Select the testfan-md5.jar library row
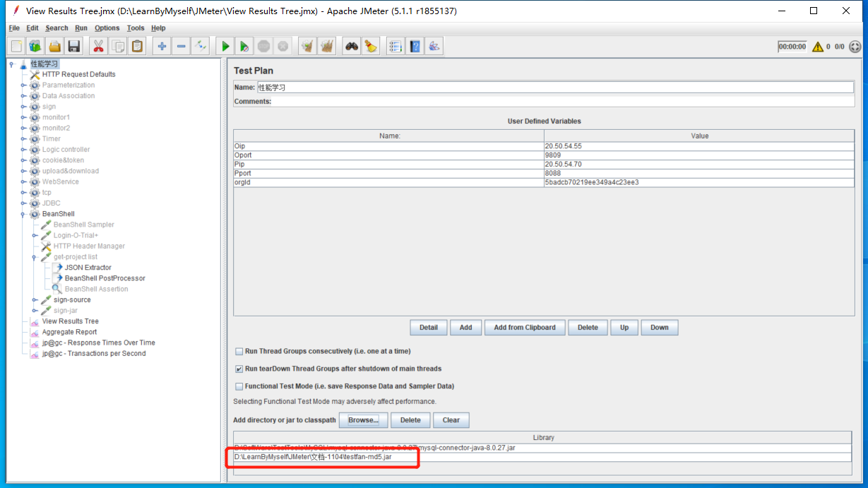Screen dimensions: 868x488 click(542, 457)
